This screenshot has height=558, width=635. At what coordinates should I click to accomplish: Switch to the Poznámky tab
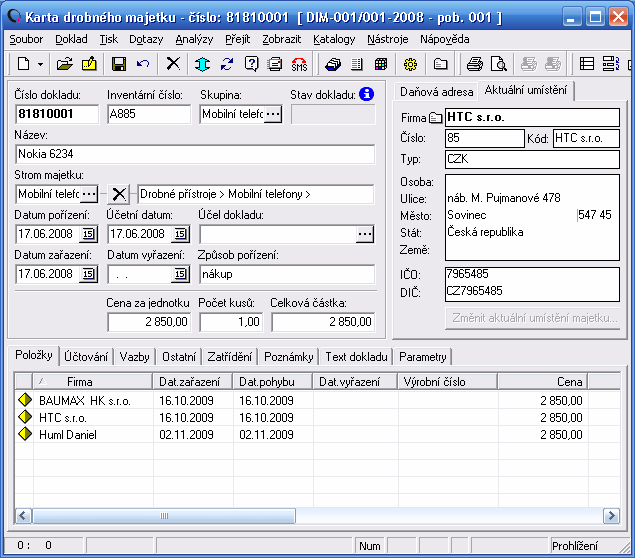[289, 357]
